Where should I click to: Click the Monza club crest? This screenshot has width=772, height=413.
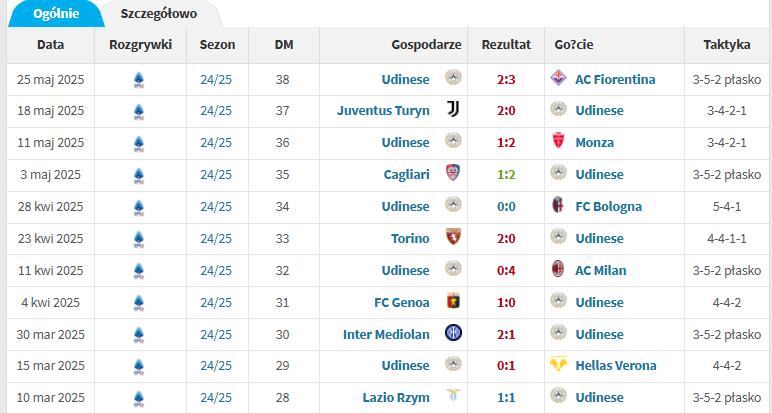(x=558, y=141)
